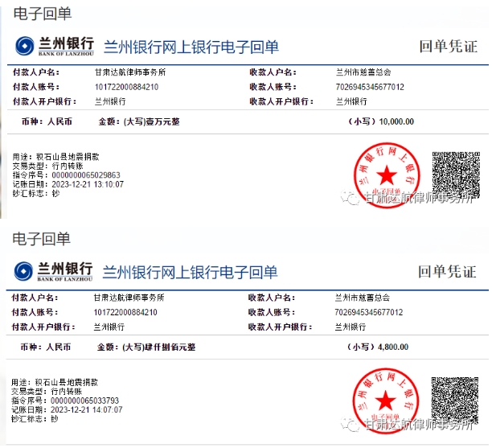Click payer name 甘肃达航律师事务所 on the 4,800.00 receipt
492x448 pixels.
(x=129, y=298)
